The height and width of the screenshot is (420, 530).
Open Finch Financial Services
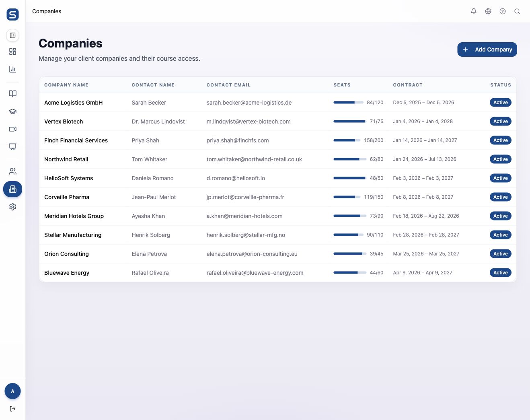pos(76,140)
